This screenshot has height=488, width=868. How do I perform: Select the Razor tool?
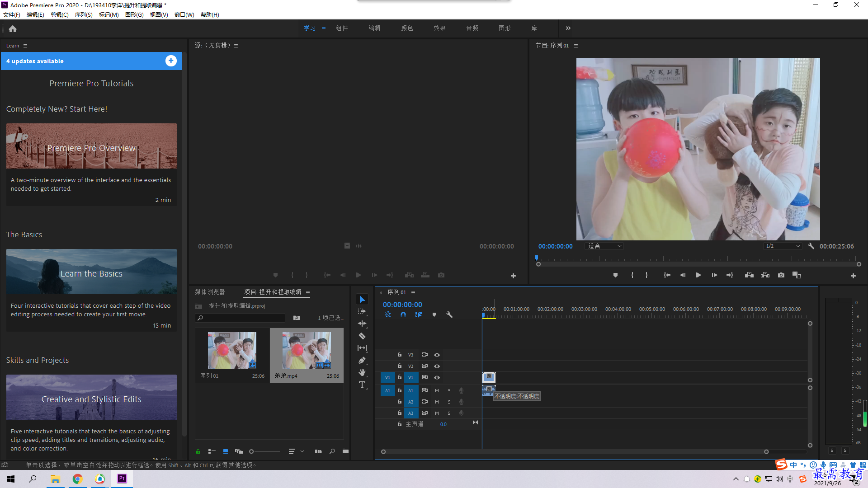[x=362, y=336]
